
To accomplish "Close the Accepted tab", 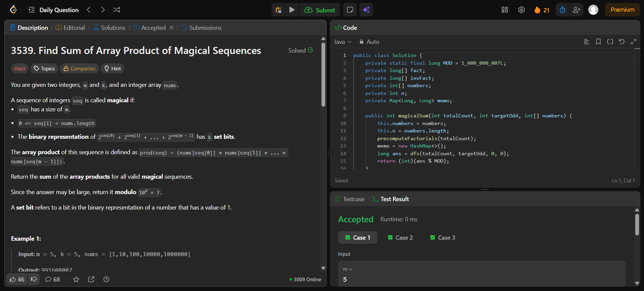I will (171, 28).
